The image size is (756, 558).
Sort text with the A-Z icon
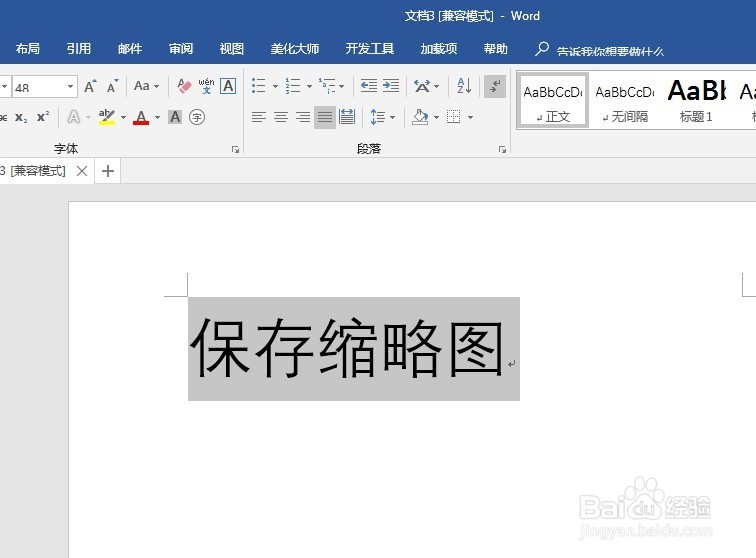[464, 86]
